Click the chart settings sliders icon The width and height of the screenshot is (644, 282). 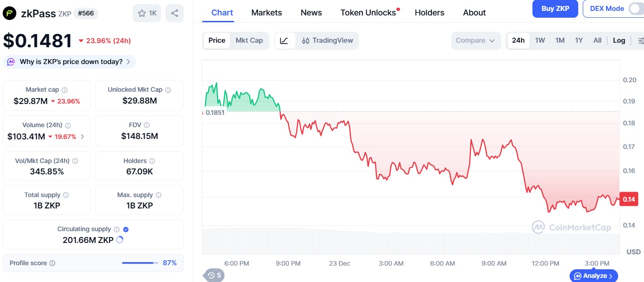point(641,40)
